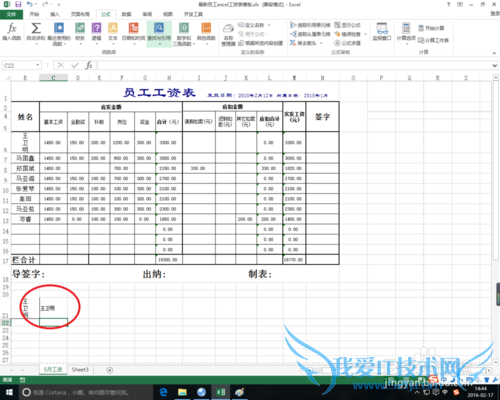Open Microsoft Edge from the taskbar
500x400 pixels.
pyautogui.click(x=163, y=392)
